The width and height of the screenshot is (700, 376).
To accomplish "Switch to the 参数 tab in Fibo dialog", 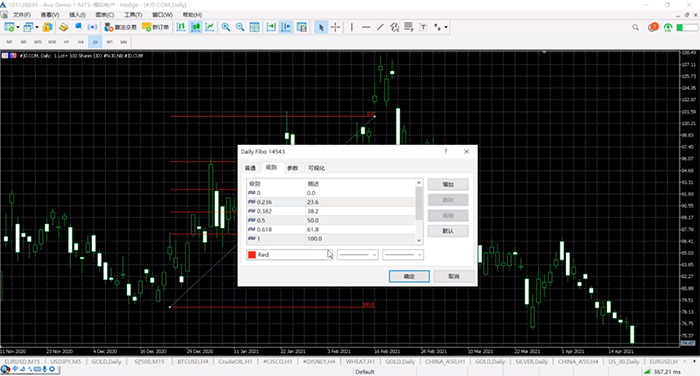I will tap(292, 168).
